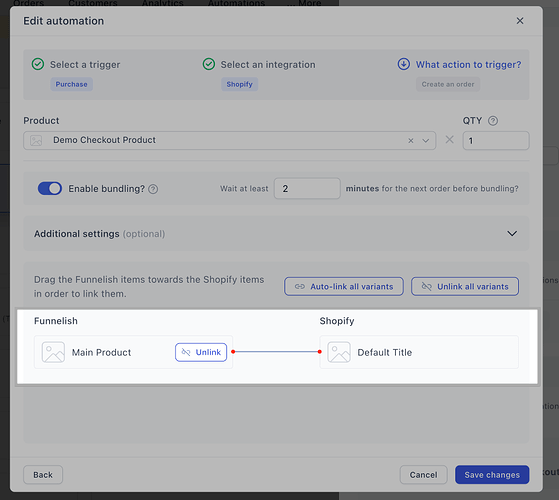The width and height of the screenshot is (559, 500).
Task: Click broken-link icon in Unlink all variants
Action: coord(426,287)
